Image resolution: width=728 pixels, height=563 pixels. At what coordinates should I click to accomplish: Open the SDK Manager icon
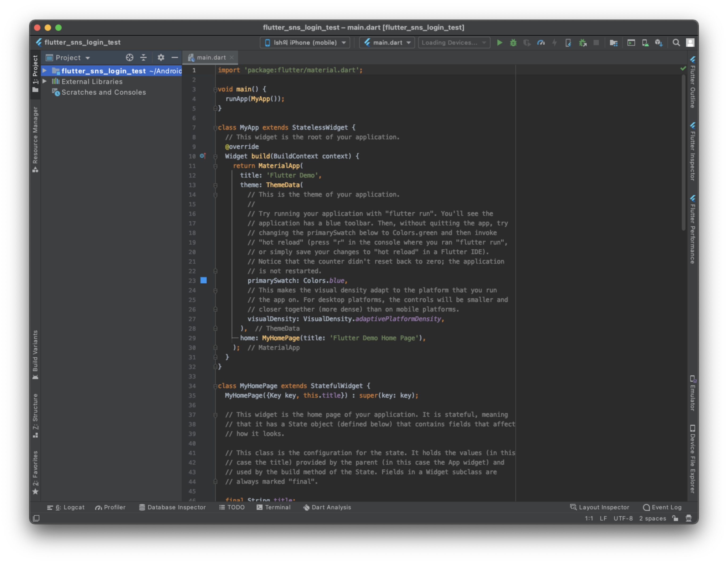[x=659, y=43]
